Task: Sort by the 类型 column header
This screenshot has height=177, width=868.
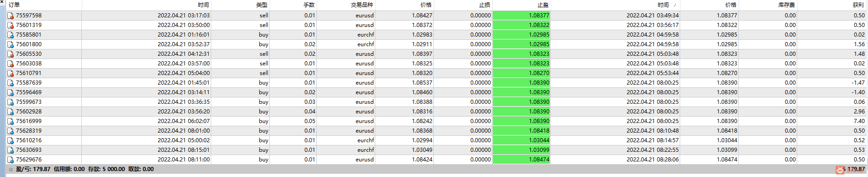Action: [x=261, y=5]
